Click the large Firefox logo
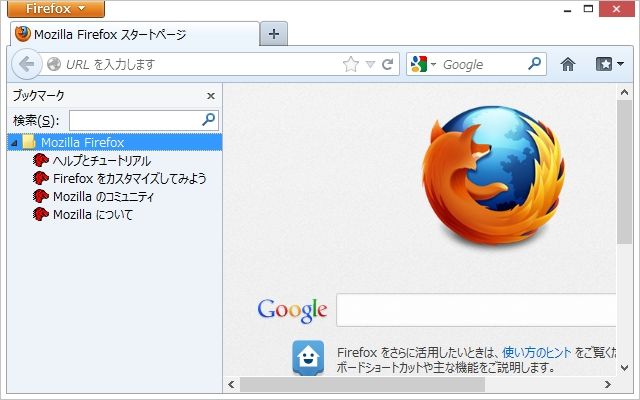The image size is (640, 400). coord(494,175)
